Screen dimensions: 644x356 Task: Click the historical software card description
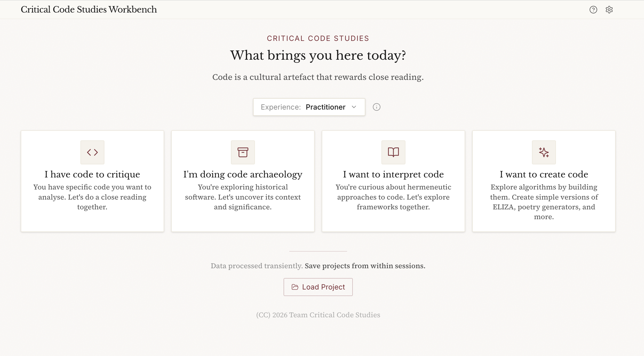click(243, 197)
